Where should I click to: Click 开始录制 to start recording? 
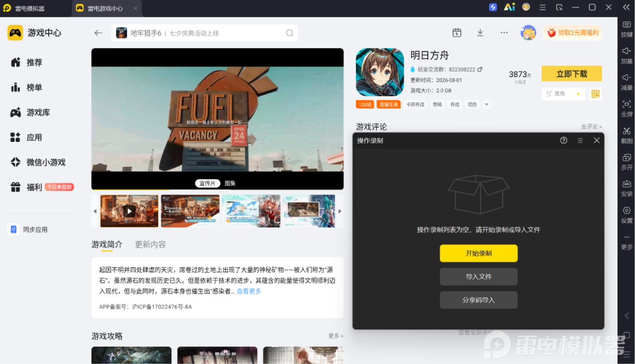pyautogui.click(x=479, y=253)
